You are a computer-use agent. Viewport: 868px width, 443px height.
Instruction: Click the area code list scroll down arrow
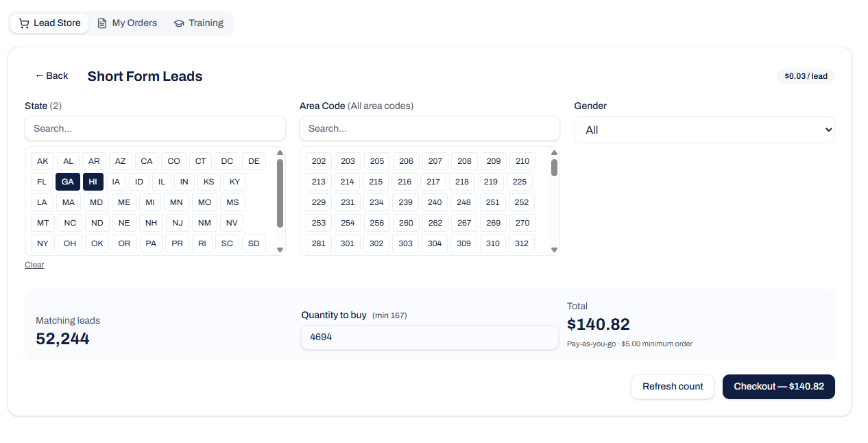tap(554, 250)
